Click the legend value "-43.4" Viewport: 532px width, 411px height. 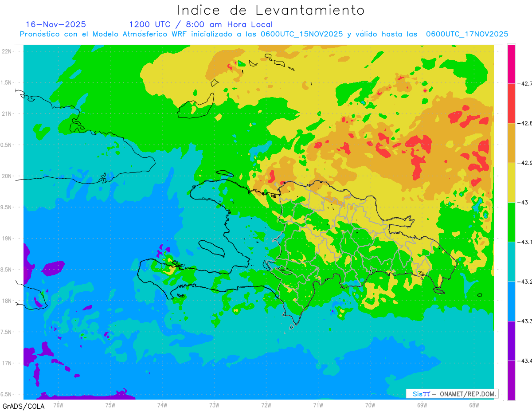pyautogui.click(x=525, y=360)
